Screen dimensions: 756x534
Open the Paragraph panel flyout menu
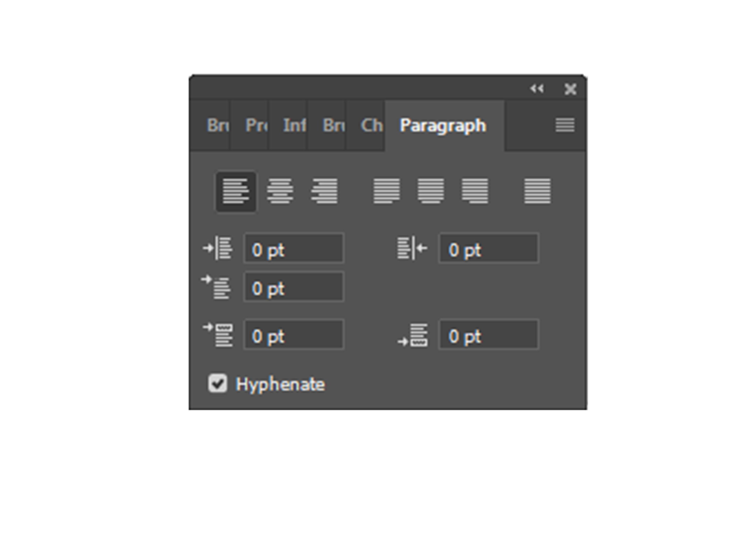coord(565,125)
